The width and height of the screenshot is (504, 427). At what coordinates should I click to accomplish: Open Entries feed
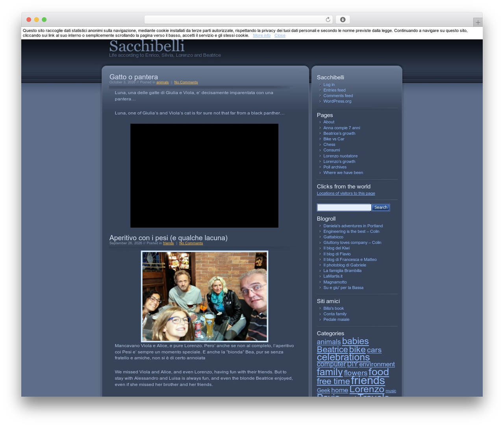pos(334,90)
